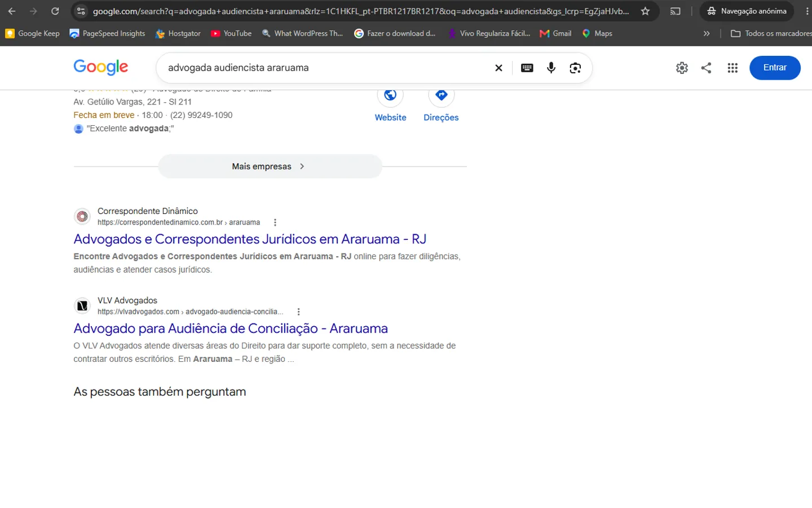Open the Google apps grid
This screenshot has height=508, width=812.
(x=732, y=68)
